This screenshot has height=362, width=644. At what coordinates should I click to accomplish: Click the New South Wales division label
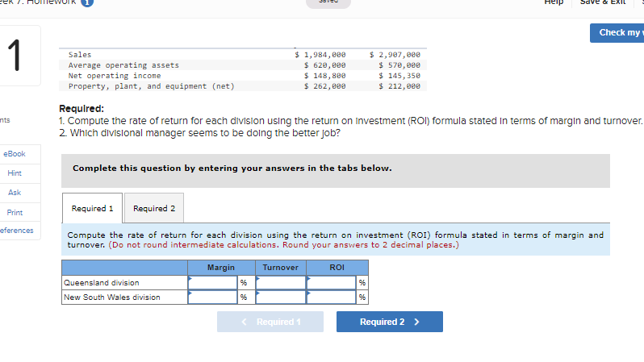pos(111,298)
